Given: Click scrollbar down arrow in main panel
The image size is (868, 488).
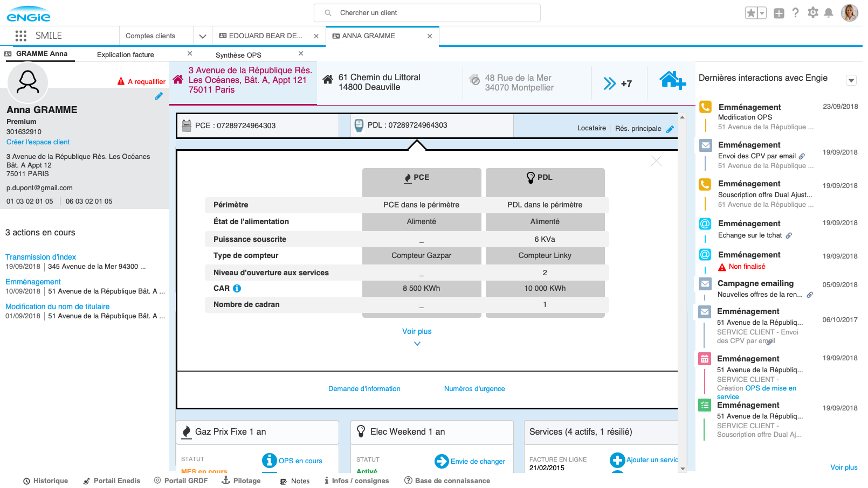Looking at the screenshot, I should pyautogui.click(x=683, y=469).
